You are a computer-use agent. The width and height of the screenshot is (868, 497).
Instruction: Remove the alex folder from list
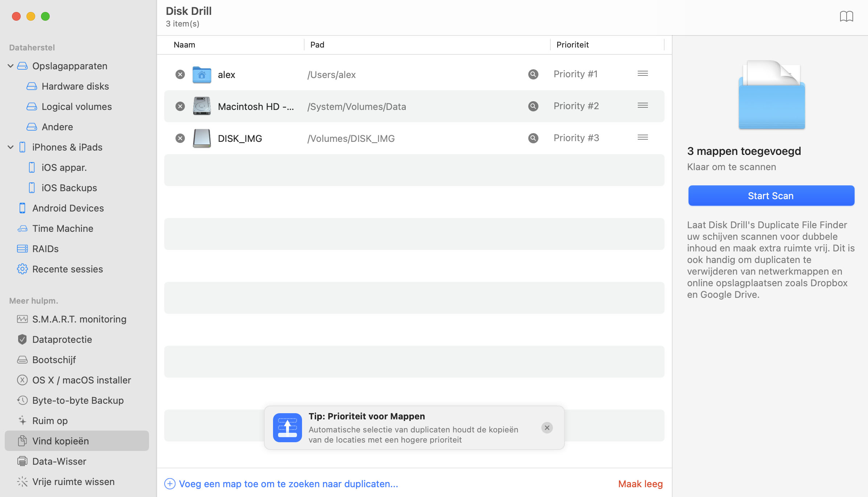tap(180, 74)
